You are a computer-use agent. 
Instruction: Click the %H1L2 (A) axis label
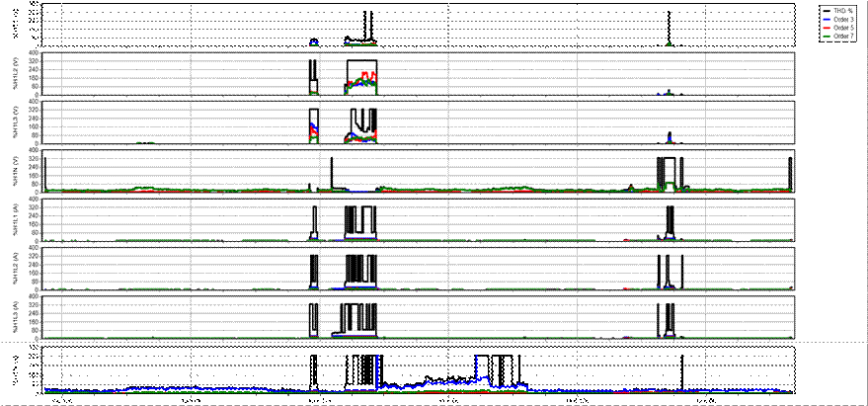click(17, 268)
